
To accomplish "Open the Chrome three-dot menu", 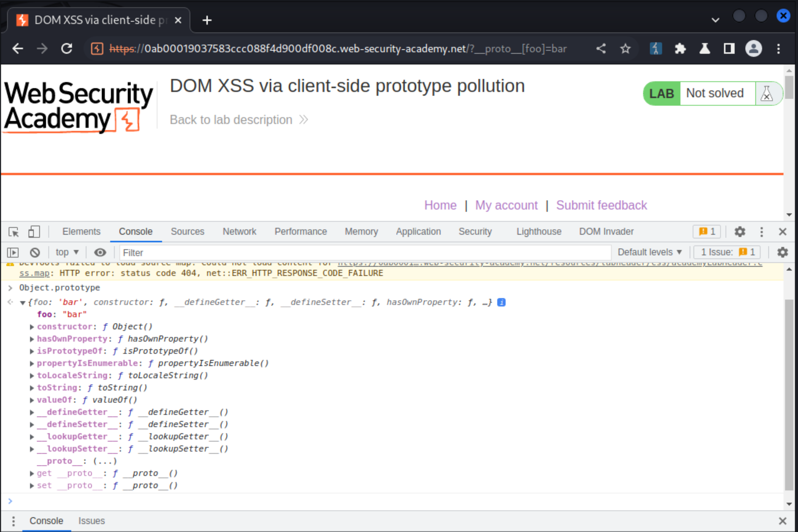I will (x=778, y=49).
